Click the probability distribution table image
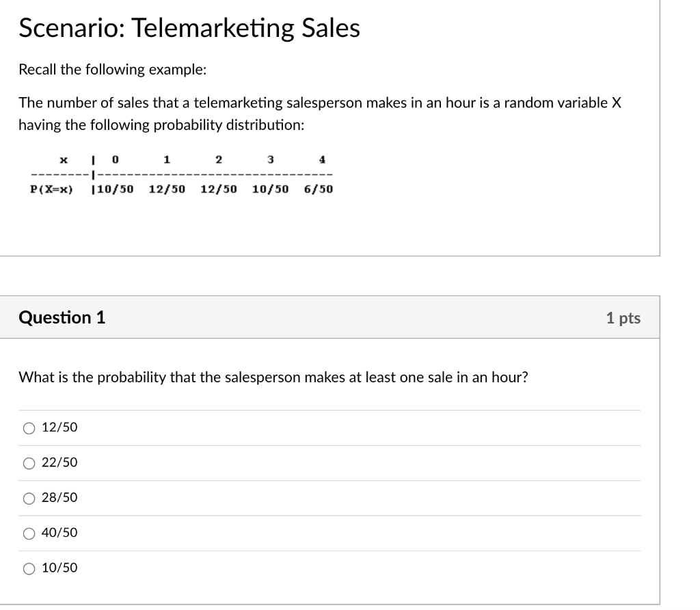700x610 pixels. (180, 174)
